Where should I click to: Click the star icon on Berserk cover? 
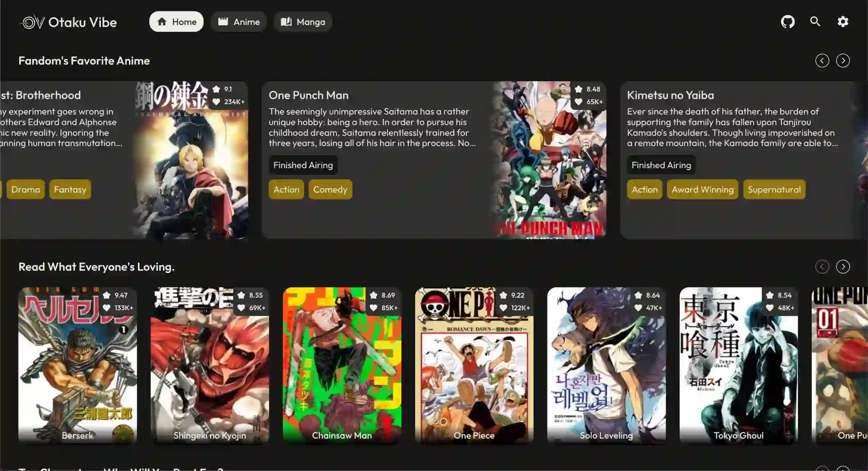pyautogui.click(x=107, y=295)
